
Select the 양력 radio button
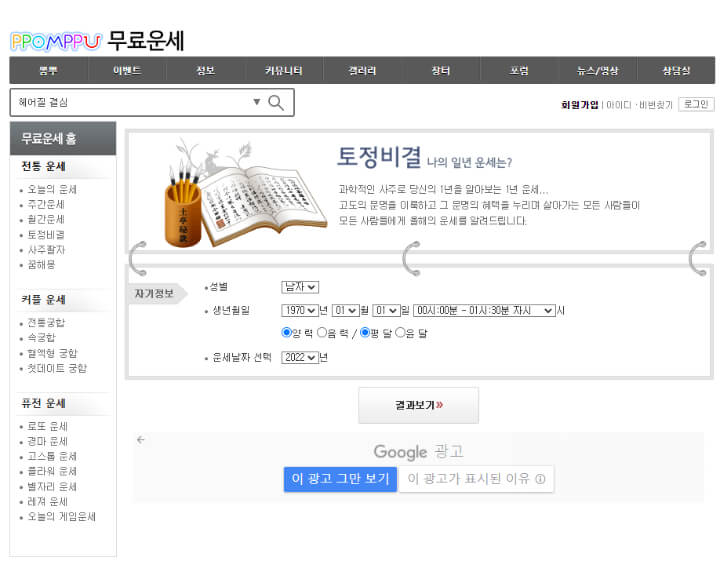point(286,332)
